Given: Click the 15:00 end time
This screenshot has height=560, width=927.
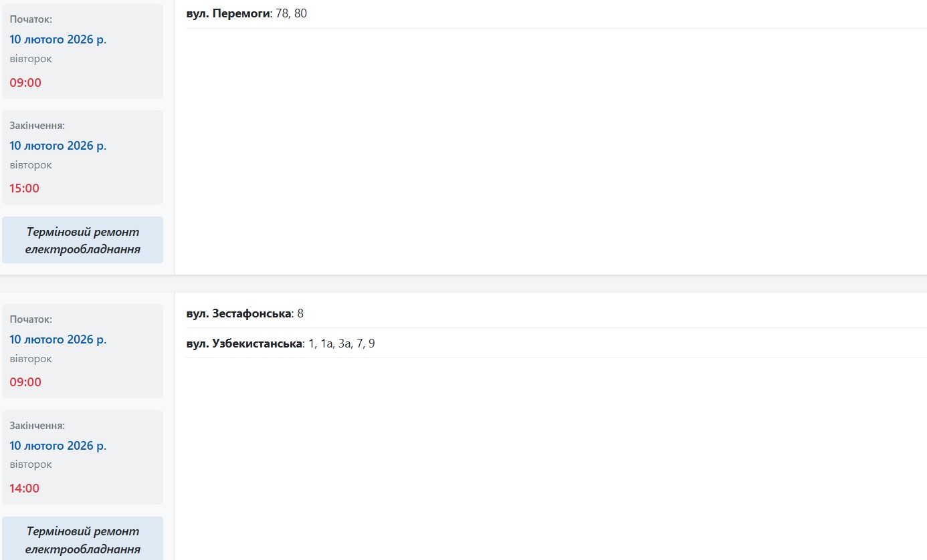Looking at the screenshot, I should click(x=25, y=188).
